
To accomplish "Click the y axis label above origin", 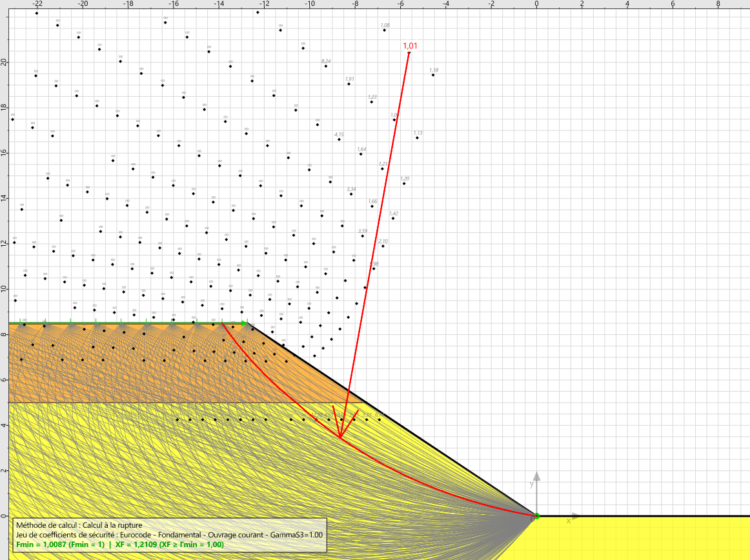I will coord(531,485).
